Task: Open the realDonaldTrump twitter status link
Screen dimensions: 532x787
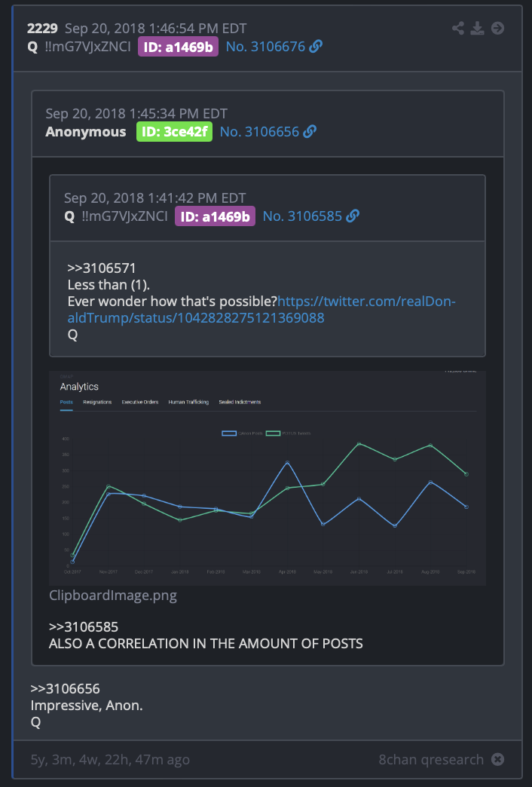Action: point(261,310)
